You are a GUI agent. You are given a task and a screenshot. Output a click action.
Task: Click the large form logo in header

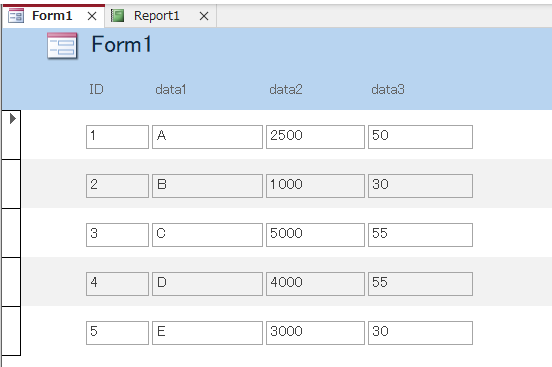[62, 45]
